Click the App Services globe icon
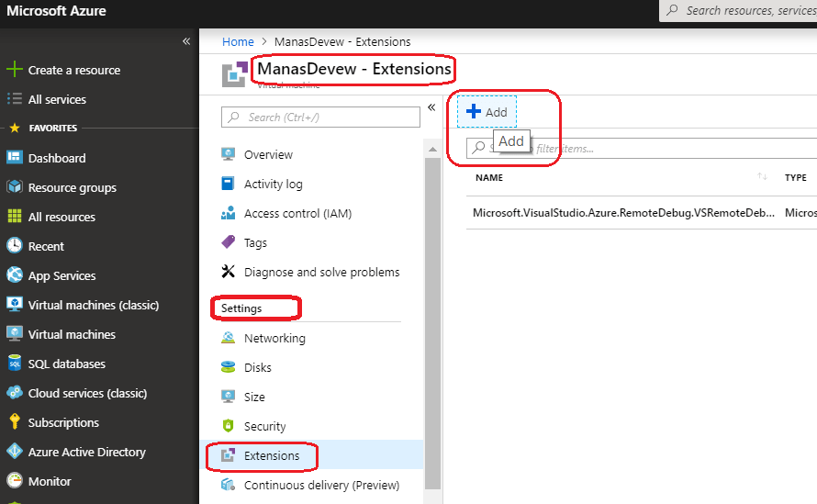Image resolution: width=817 pixels, height=504 pixels. tap(15, 274)
